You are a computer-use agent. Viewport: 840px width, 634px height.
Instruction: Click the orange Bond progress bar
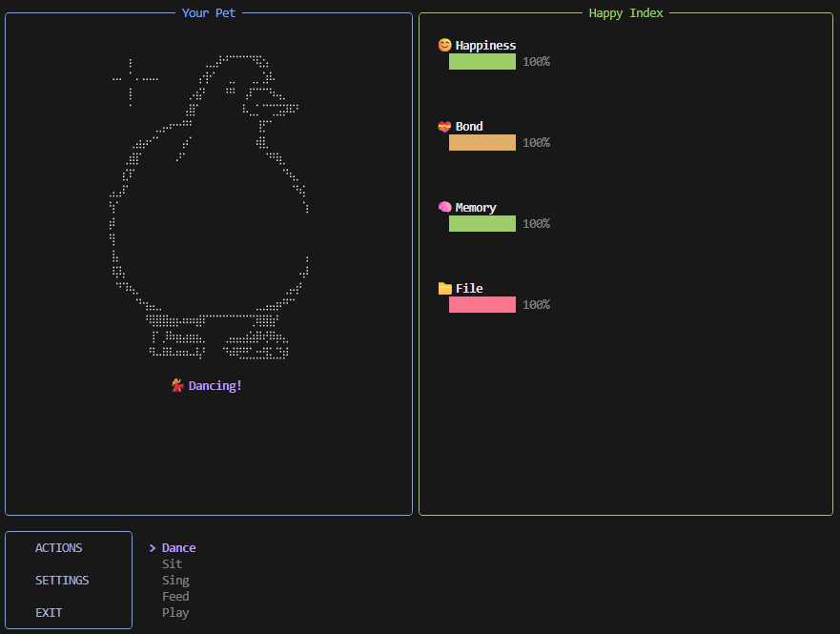482,142
